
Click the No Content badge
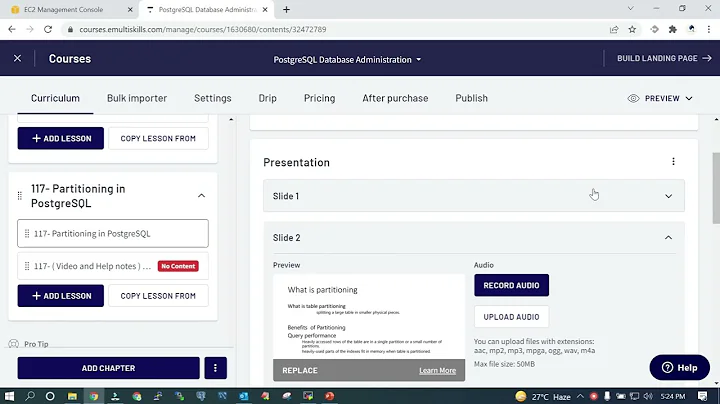point(178,266)
